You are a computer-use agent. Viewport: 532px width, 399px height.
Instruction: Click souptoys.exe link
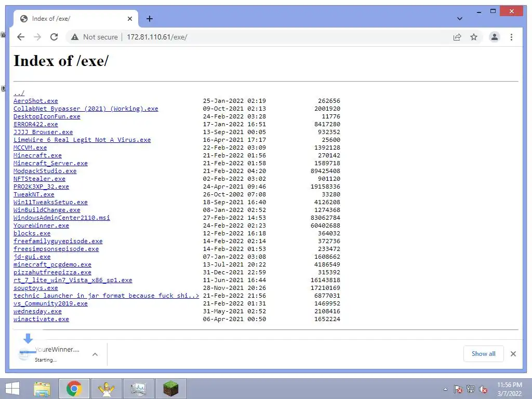(36, 288)
